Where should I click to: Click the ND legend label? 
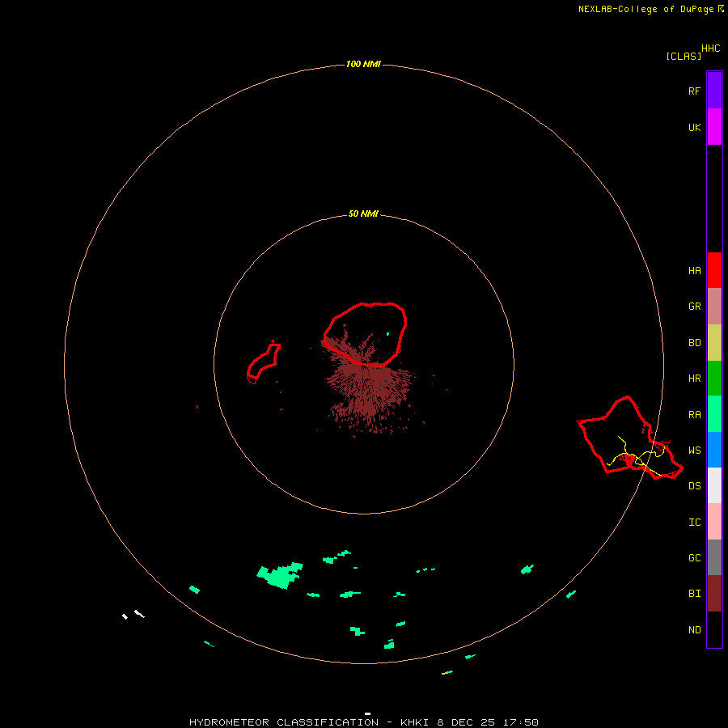[x=694, y=630]
